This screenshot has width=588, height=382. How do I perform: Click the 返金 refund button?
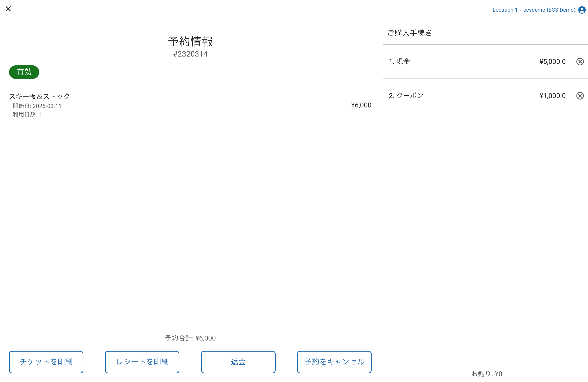click(x=238, y=362)
